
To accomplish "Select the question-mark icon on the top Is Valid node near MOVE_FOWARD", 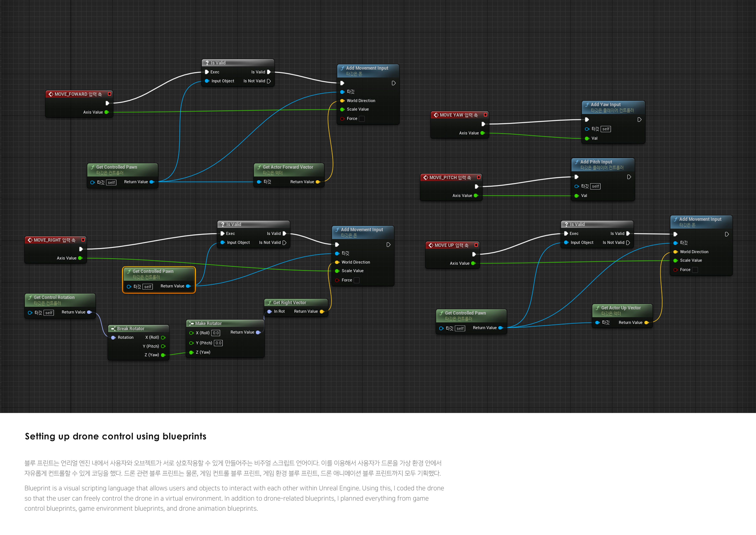I will click(207, 63).
